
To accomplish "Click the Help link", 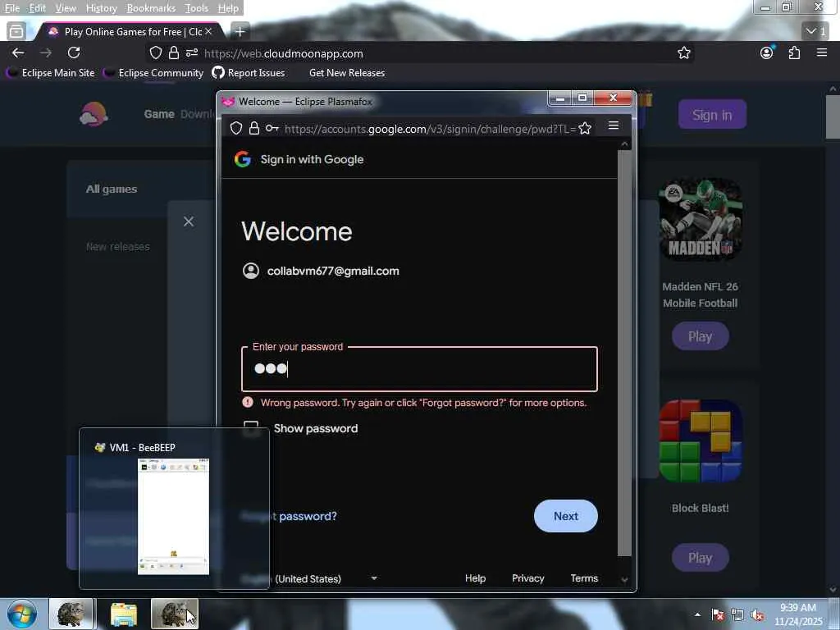I will click(x=475, y=578).
